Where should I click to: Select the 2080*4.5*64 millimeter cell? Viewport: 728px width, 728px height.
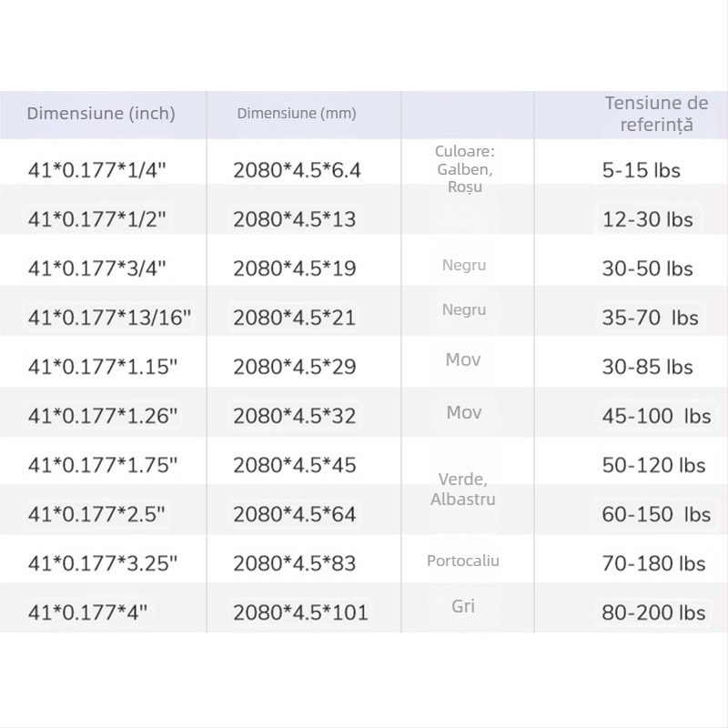tap(294, 514)
